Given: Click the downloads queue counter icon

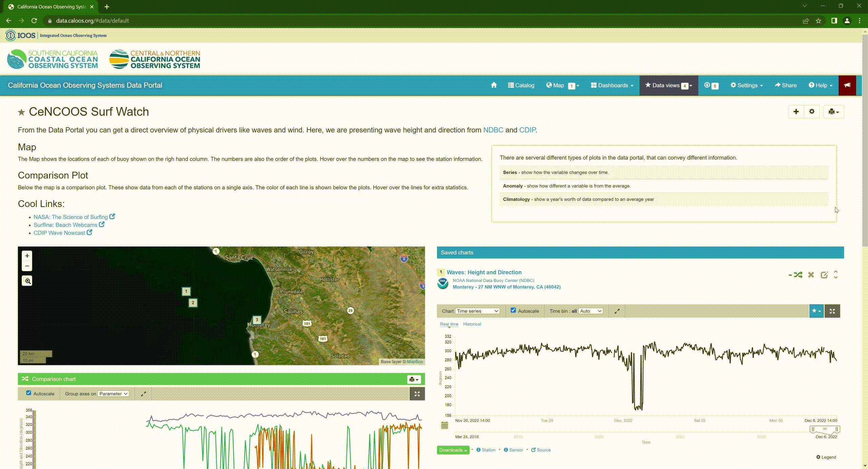Looking at the screenshot, I should 711,85.
